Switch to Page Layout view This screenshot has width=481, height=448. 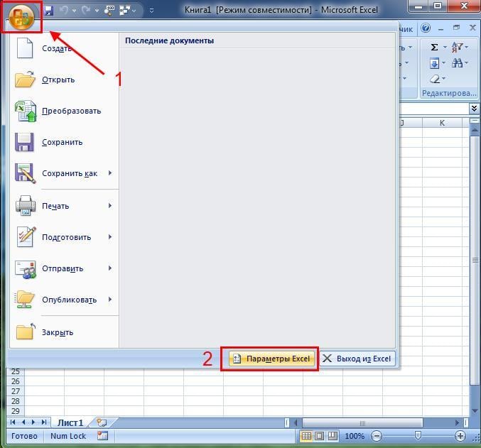[320, 436]
